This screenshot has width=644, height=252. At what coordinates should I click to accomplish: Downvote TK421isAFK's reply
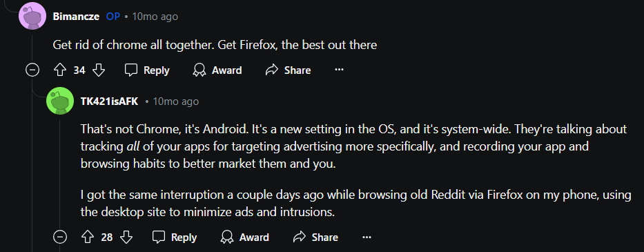pyautogui.click(x=126, y=238)
